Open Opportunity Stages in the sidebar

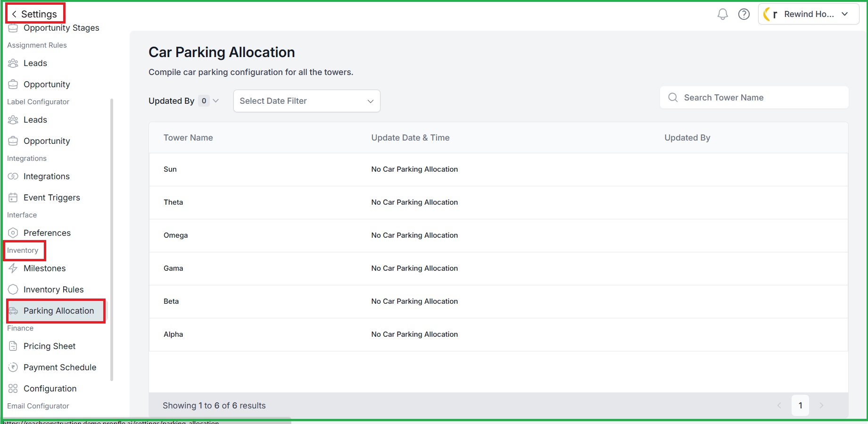click(x=61, y=28)
